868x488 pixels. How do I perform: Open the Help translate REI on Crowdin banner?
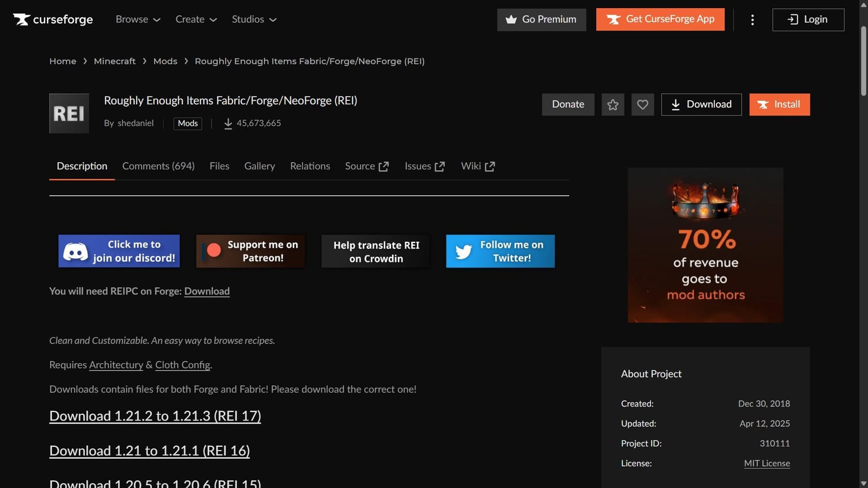pyautogui.click(x=375, y=252)
